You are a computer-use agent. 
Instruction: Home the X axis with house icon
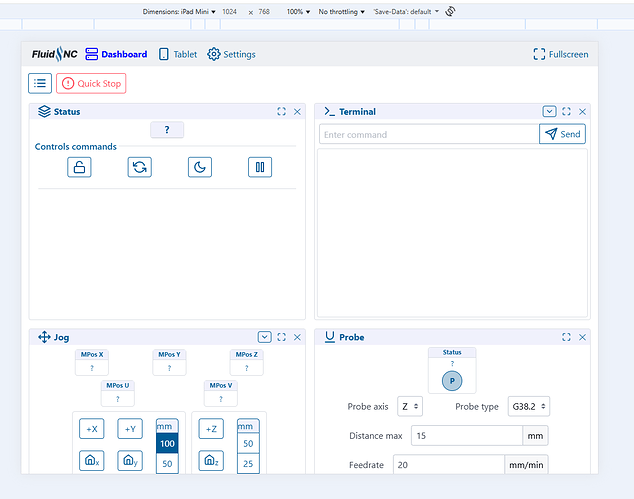(92, 461)
